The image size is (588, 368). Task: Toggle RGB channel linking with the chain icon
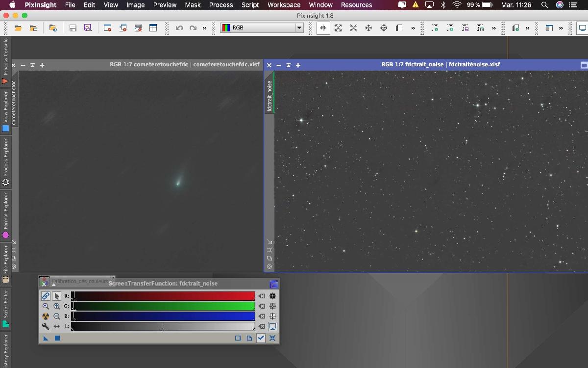click(46, 296)
